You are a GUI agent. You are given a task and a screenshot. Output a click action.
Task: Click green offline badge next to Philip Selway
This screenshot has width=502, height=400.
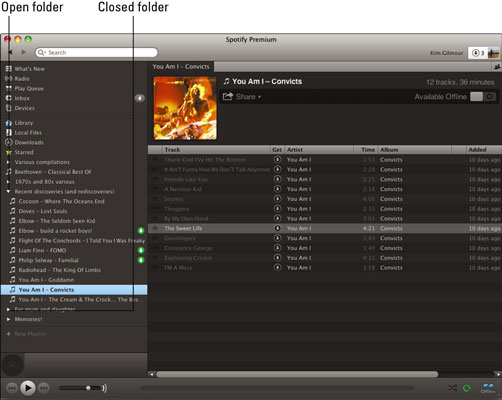(x=141, y=260)
